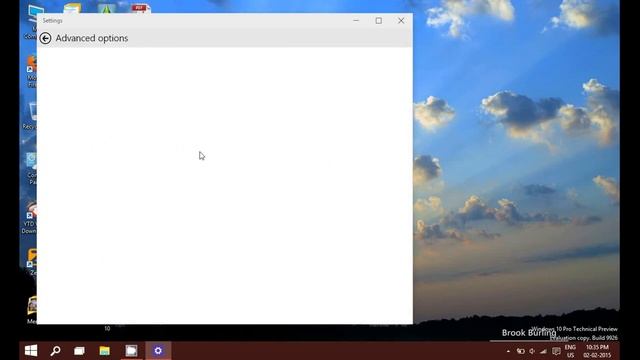Select the PDF file desktop icon
Image resolution: width=640 pixels, height=360 pixels.
pyautogui.click(x=140, y=8)
